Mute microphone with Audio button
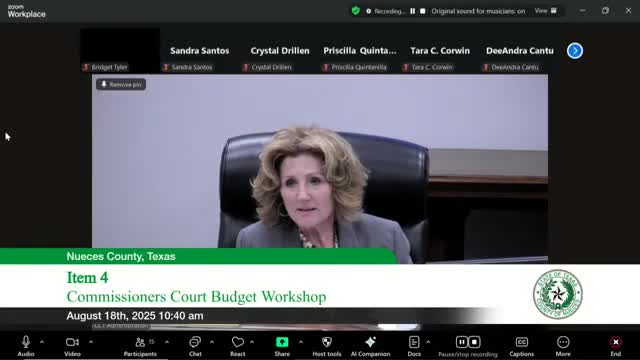The height and width of the screenshot is (360, 640). point(26,346)
